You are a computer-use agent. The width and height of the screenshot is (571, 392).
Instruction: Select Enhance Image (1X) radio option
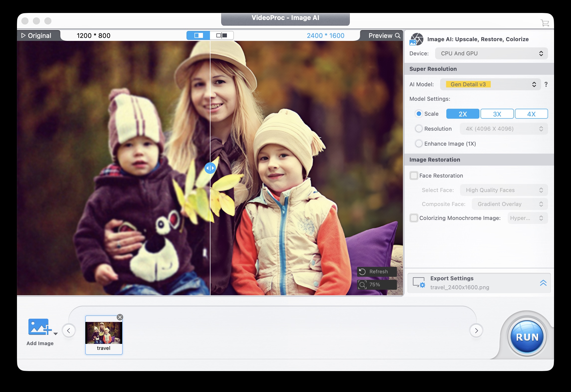[x=419, y=144]
